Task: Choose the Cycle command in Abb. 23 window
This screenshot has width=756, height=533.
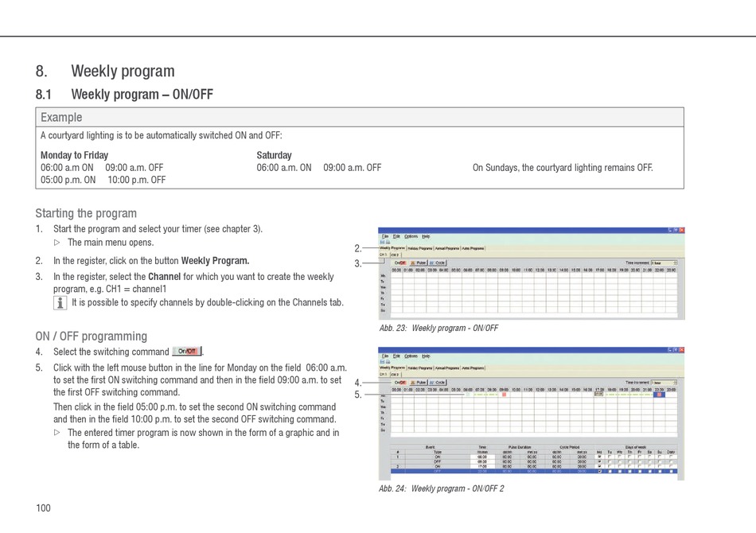Action: (438, 263)
